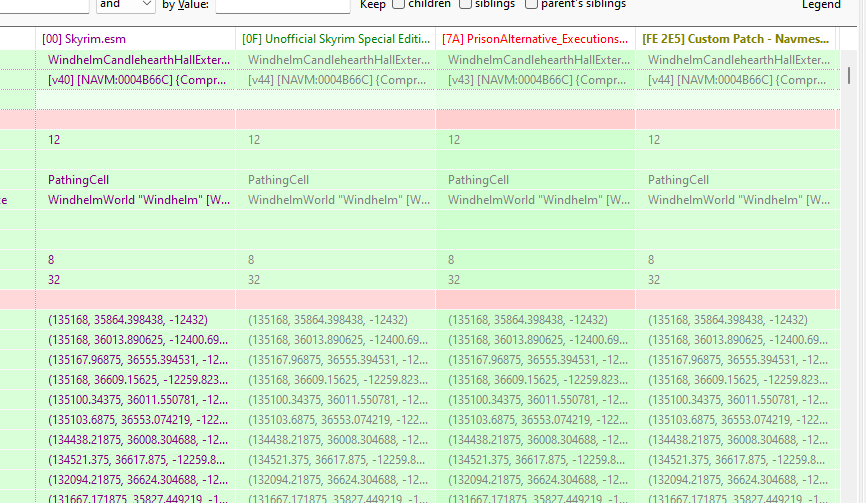Select Unofficial Skyrim [v44] NAVM cell
866x503 pixels.
point(336,80)
